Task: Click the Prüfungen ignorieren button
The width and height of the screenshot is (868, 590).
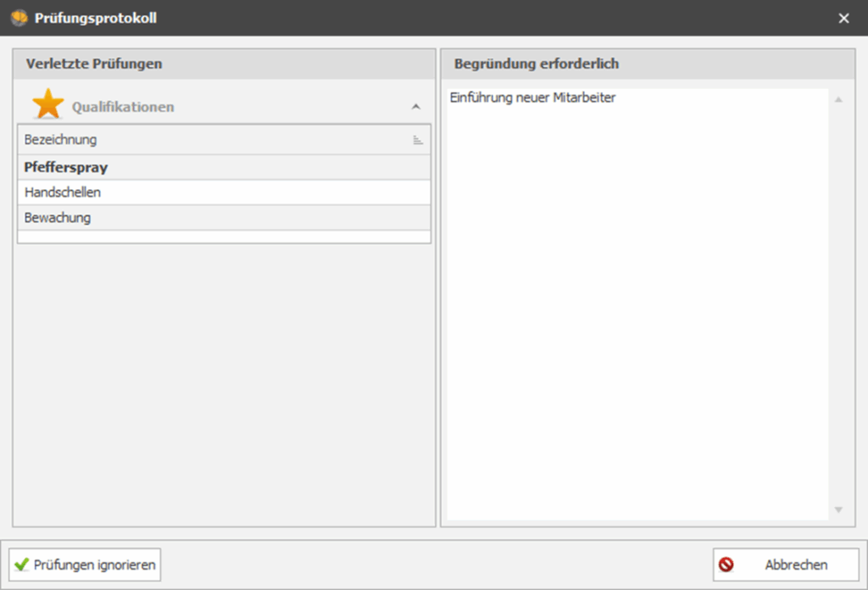Action: coord(85,565)
